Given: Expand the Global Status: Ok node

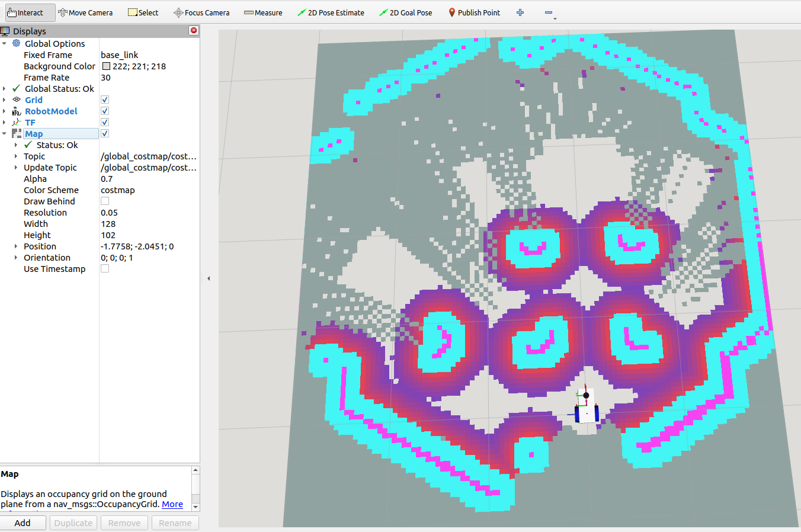Looking at the screenshot, I should click(4, 88).
